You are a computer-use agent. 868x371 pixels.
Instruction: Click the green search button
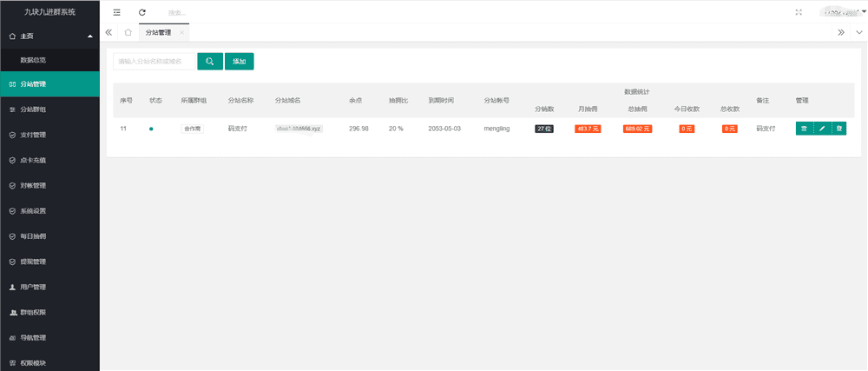210,62
